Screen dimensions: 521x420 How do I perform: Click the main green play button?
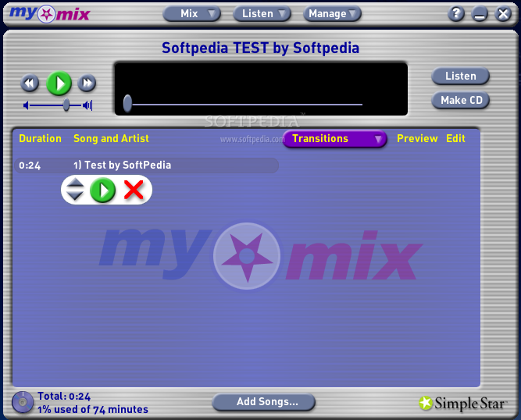click(x=59, y=83)
